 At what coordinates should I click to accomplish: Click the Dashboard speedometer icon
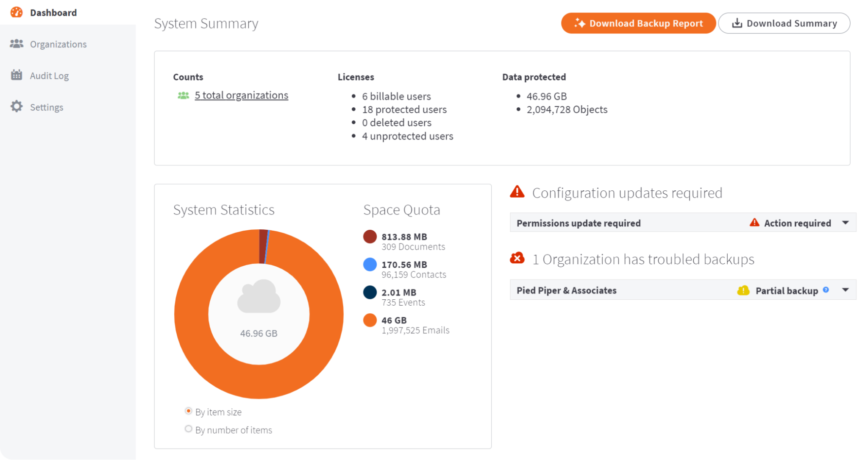(x=16, y=12)
